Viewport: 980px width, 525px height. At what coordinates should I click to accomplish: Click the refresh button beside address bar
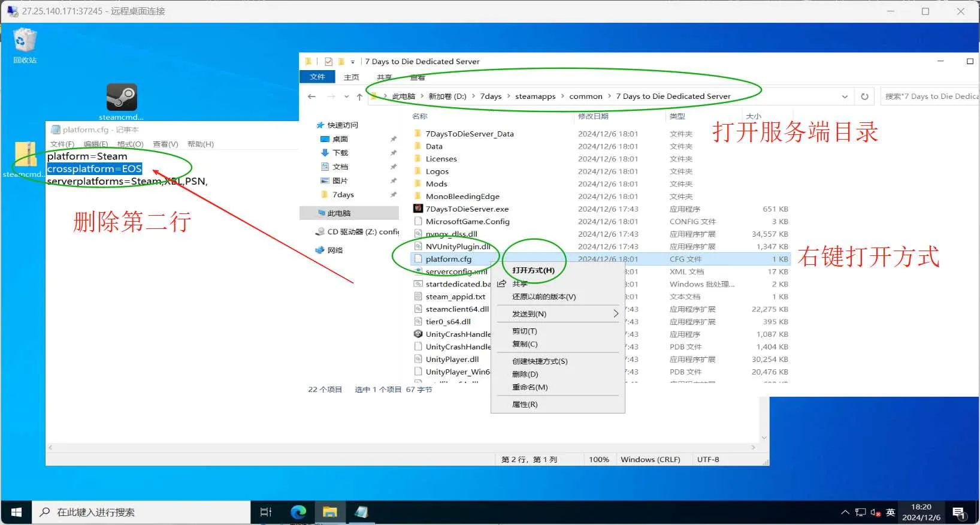click(864, 96)
